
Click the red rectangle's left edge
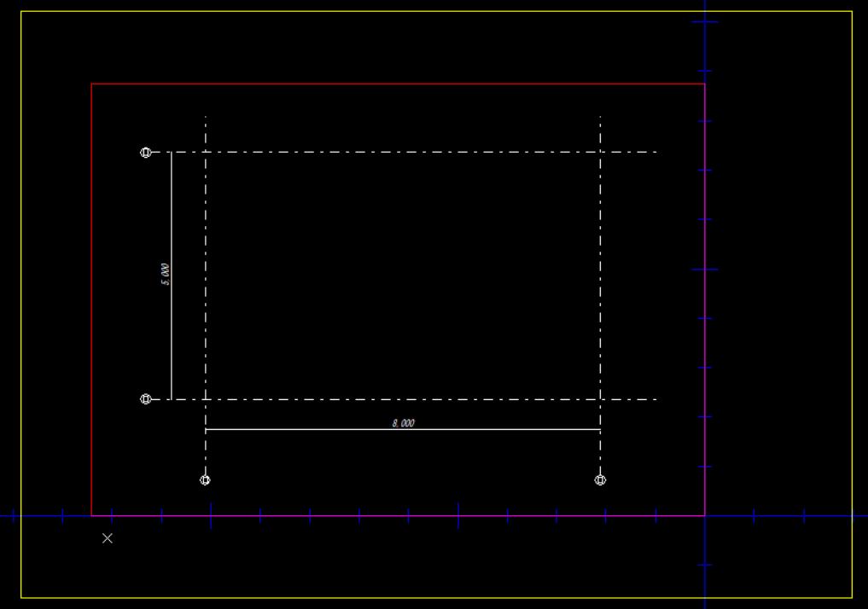(91, 299)
